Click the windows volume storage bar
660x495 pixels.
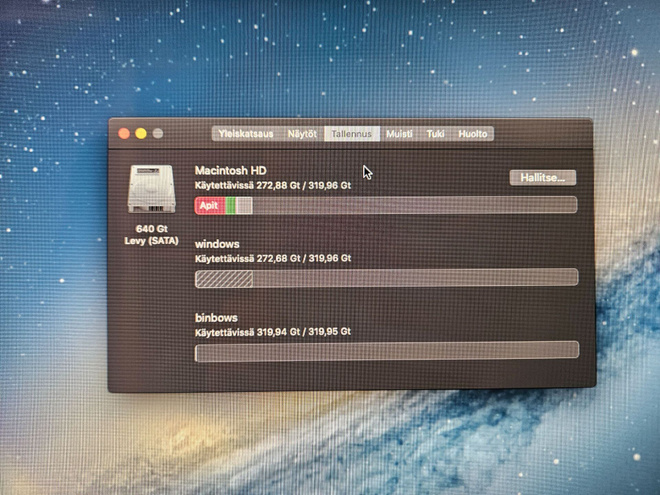coord(386,278)
